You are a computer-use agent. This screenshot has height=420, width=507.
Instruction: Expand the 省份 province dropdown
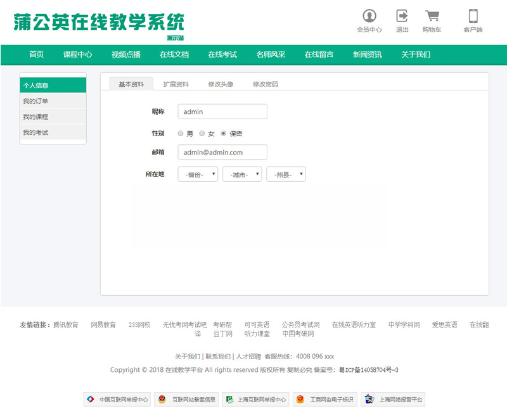click(198, 174)
